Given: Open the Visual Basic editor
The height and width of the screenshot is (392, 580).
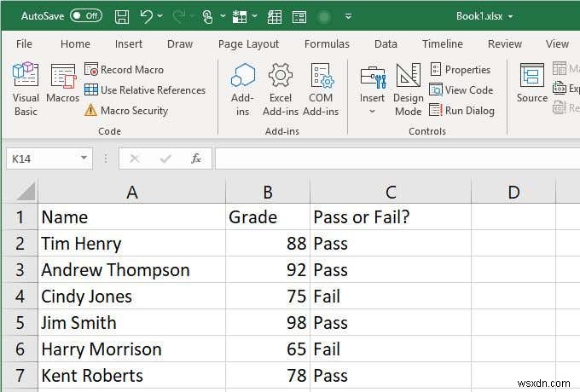Looking at the screenshot, I should tap(25, 89).
